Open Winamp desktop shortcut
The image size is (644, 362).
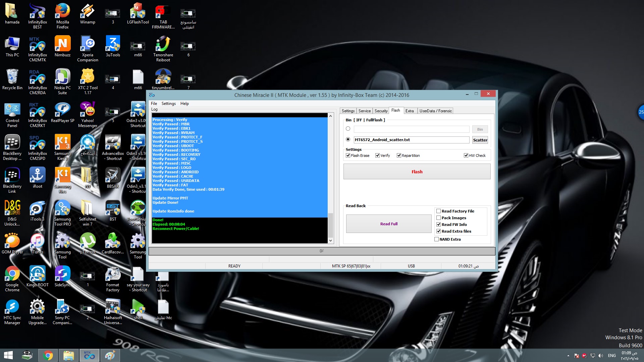click(88, 14)
